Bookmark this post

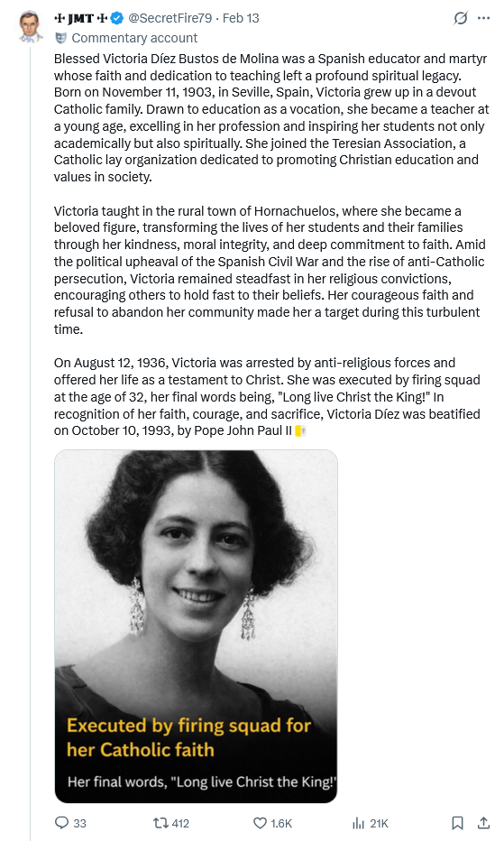pos(457,823)
